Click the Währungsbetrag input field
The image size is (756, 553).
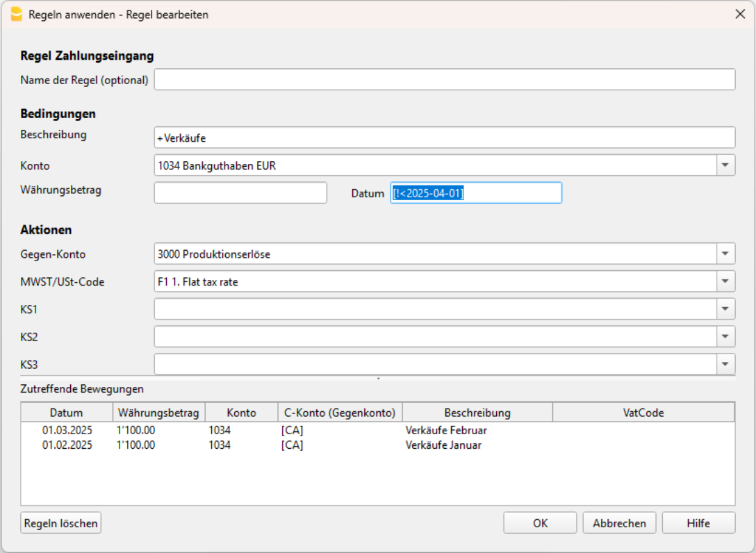tap(240, 192)
